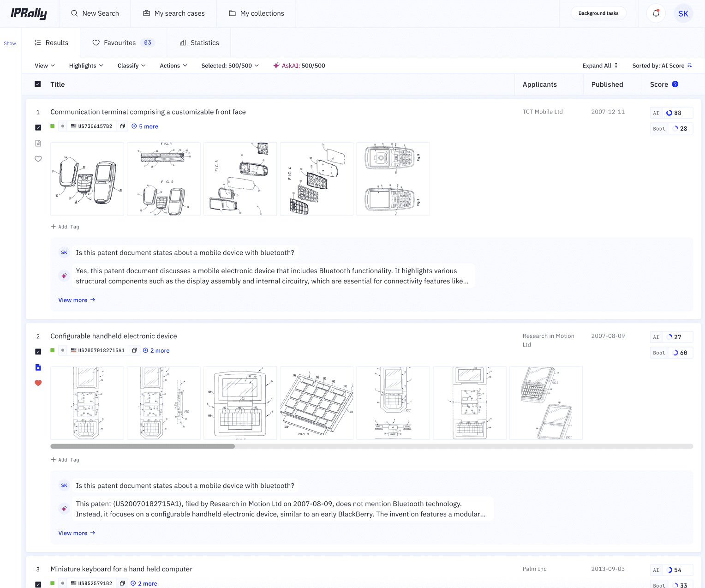Viewport: 705px width, 588px height.
Task: Open Sorted by: AI Score dropdown
Action: (662, 66)
